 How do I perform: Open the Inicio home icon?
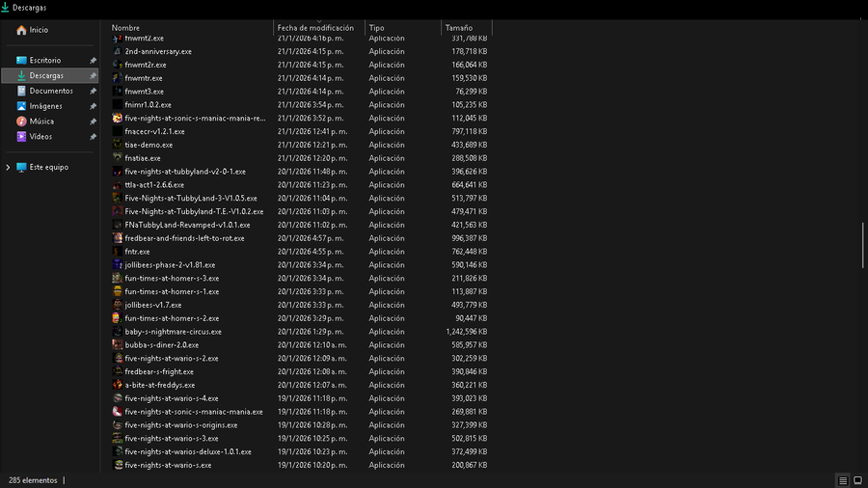(21, 30)
